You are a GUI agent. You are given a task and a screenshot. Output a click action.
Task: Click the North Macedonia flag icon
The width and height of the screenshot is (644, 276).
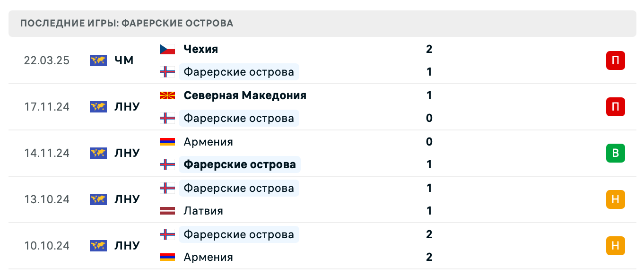coord(168,95)
